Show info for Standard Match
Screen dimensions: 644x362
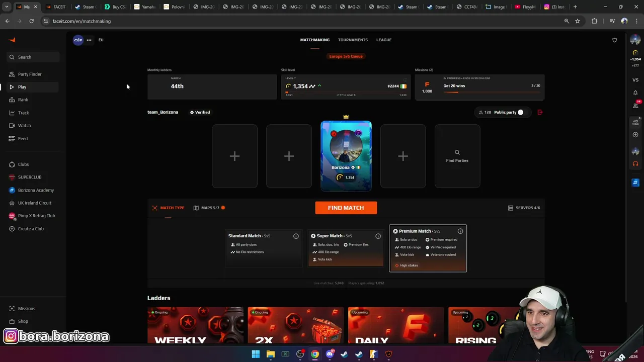[x=296, y=236]
